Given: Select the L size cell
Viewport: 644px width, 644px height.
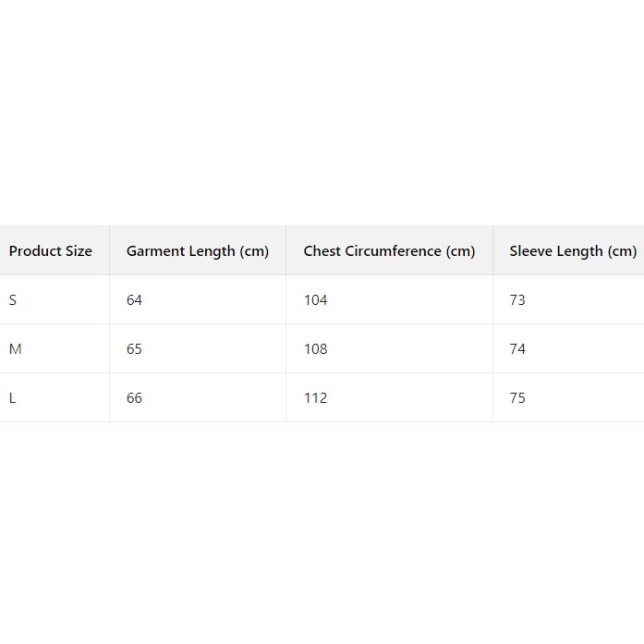Looking at the screenshot, I should click(13, 398).
